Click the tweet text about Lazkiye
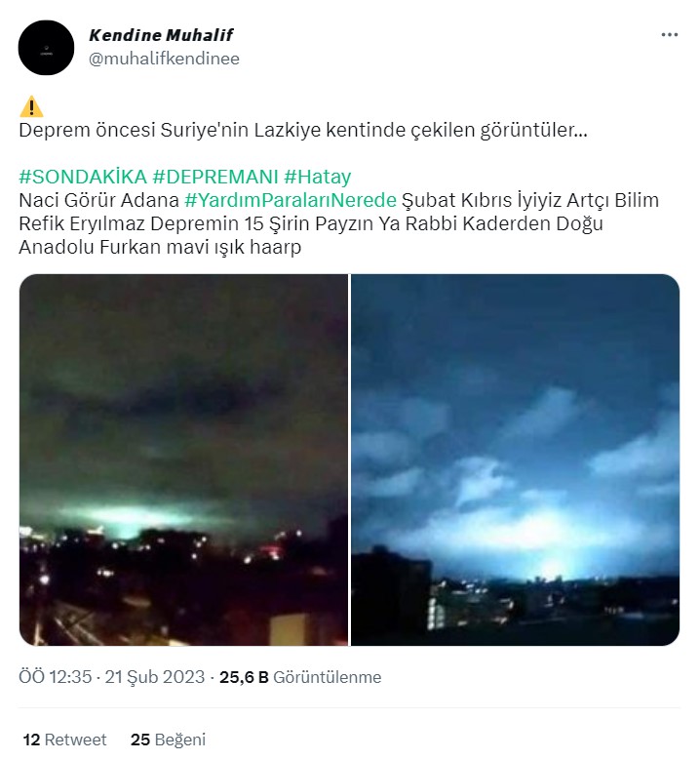The image size is (700, 760). (x=303, y=130)
